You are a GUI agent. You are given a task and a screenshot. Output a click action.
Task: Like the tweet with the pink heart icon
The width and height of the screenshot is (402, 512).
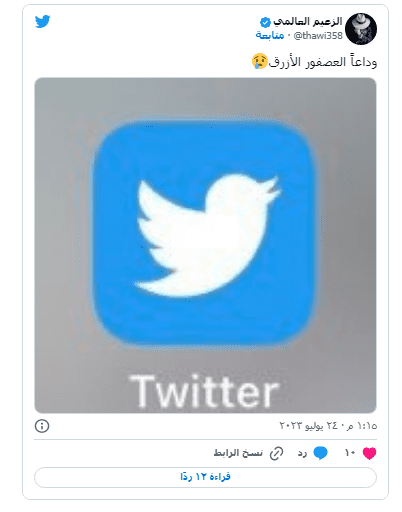tap(369, 453)
